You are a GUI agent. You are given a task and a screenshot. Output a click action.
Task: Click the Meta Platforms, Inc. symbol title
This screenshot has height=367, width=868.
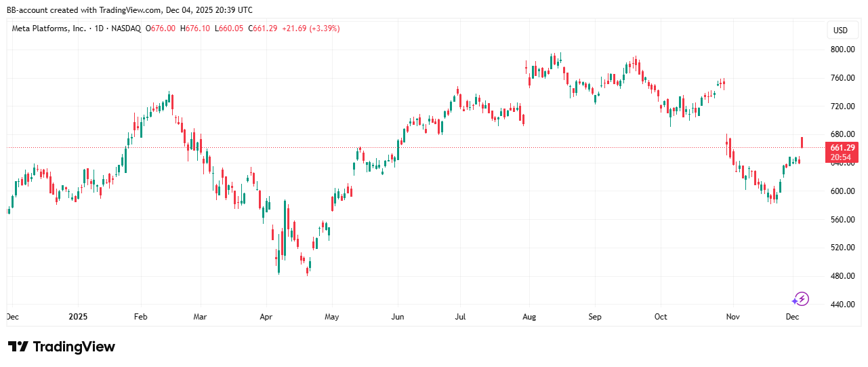[49, 28]
